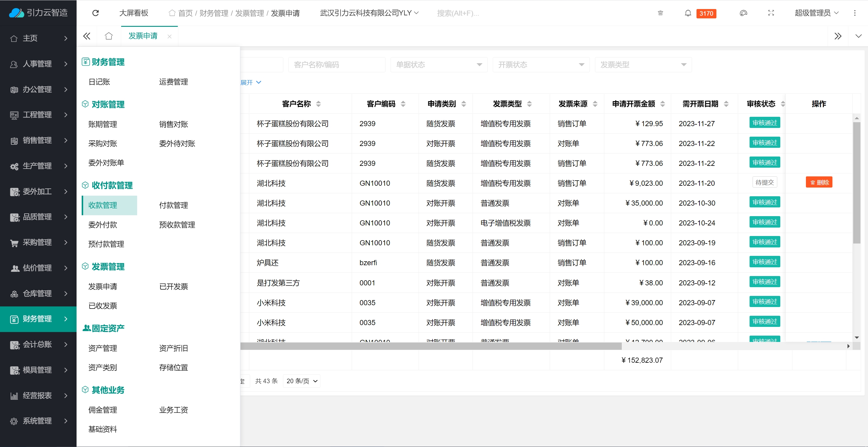Viewport: 868px width, 447px height.
Task: Sort by 需开票日期 column
Action: 726,104
